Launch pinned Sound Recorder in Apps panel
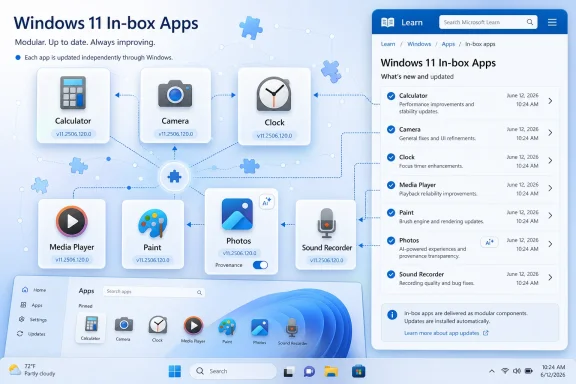Screen dimensions: 576x384 point(292,331)
